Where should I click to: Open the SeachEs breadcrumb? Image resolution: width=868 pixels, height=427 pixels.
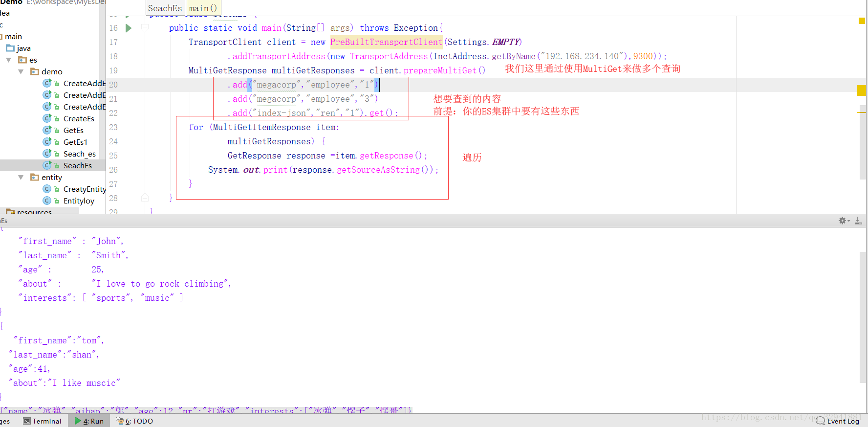tap(165, 8)
